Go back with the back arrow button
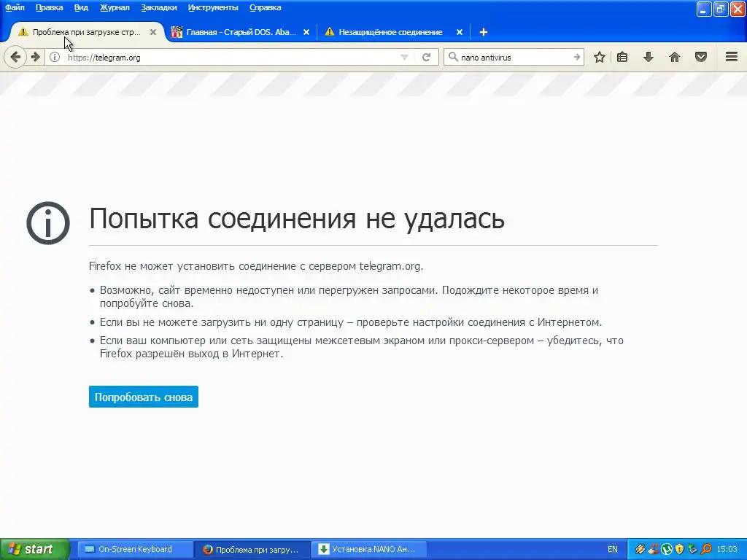The width and height of the screenshot is (747, 560). point(15,57)
